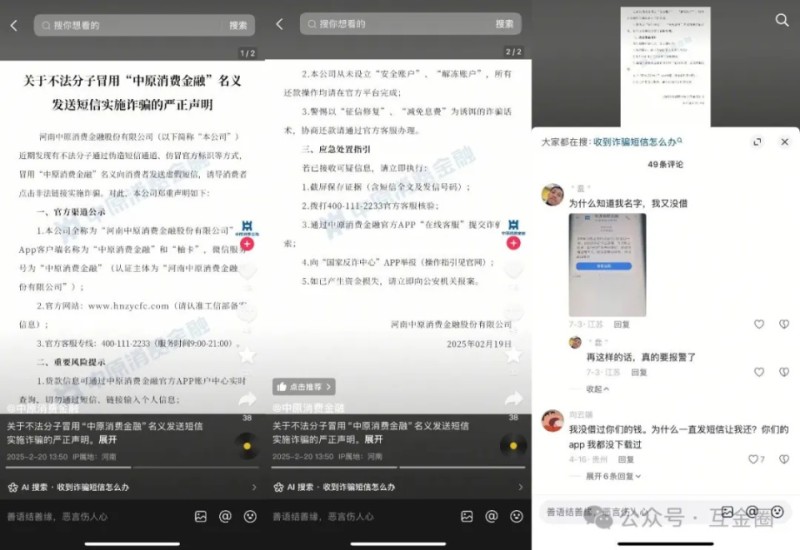Tap the share arrow in the left panel
This screenshot has width=800, height=550.
(x=247, y=399)
